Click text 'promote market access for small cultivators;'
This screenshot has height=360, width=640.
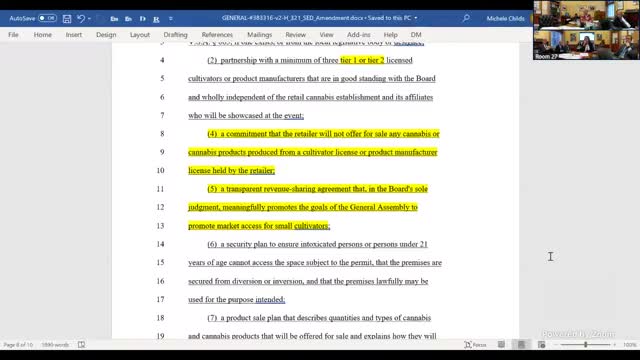[259, 226]
